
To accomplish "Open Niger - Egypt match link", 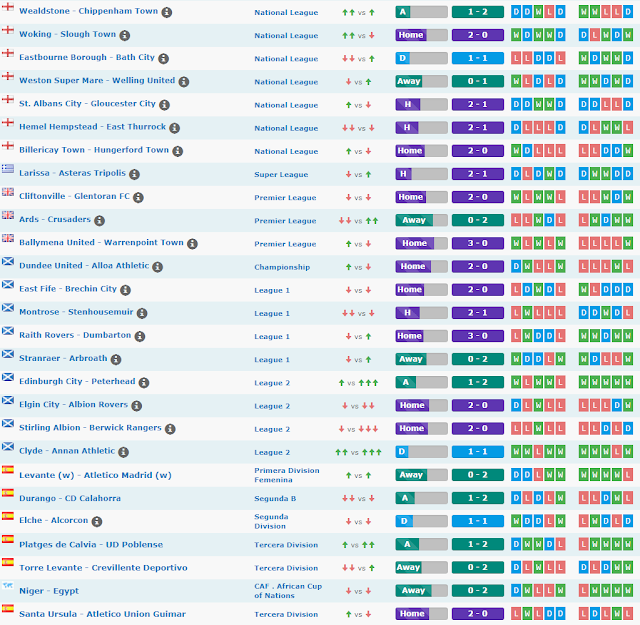I will tap(49, 591).
